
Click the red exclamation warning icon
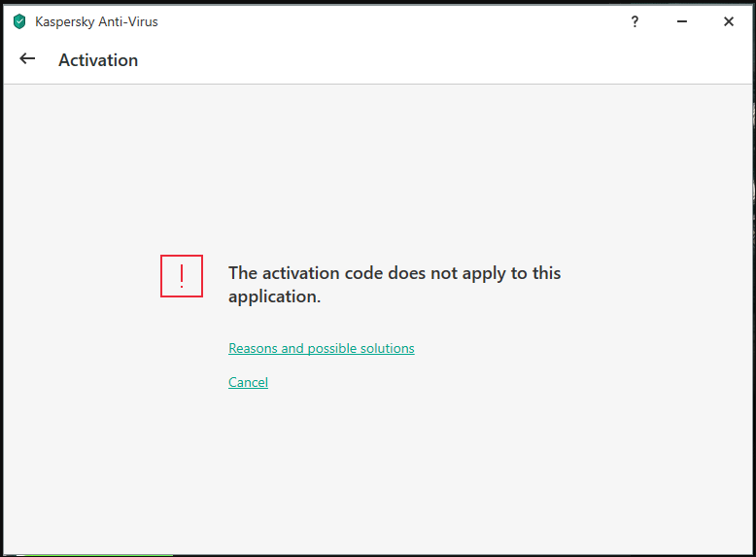coord(182,276)
